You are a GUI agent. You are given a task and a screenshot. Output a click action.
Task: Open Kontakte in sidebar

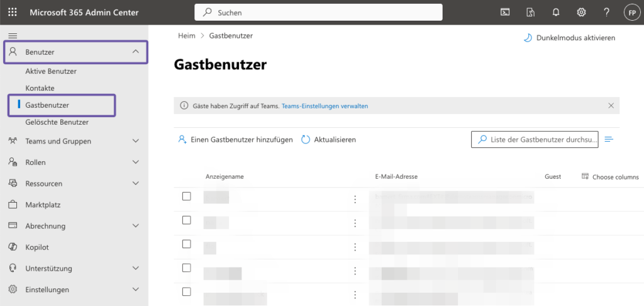click(40, 88)
